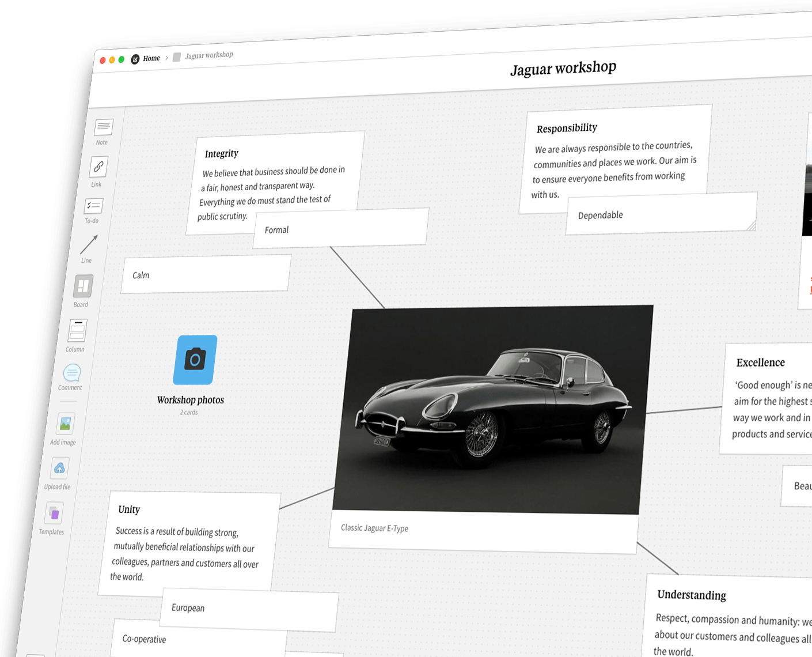Viewport: 812px width, 657px height.
Task: Click the Jaguar workshop board title
Action: coord(563,68)
